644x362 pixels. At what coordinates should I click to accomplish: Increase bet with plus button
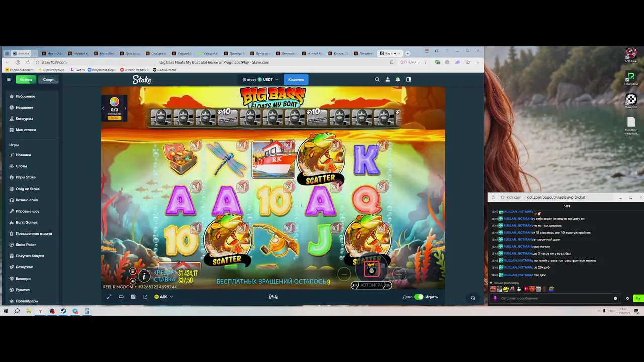tap(399, 274)
